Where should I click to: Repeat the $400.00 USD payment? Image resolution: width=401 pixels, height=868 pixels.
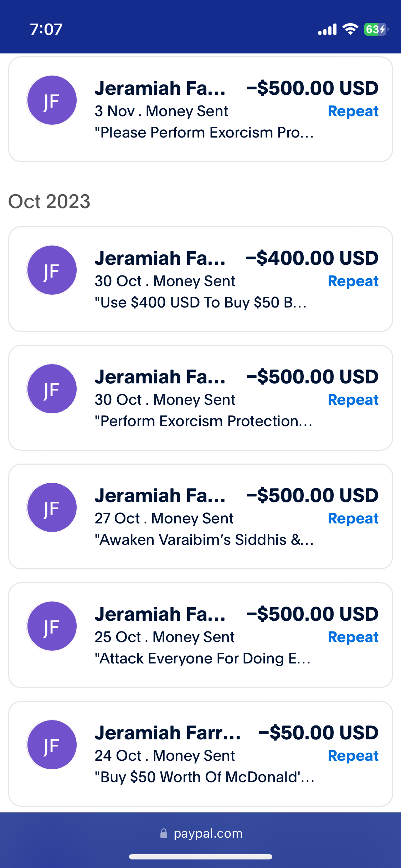[353, 281]
